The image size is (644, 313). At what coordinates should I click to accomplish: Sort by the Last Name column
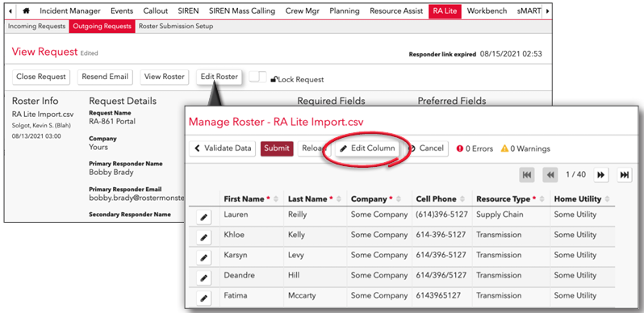[x=340, y=199]
